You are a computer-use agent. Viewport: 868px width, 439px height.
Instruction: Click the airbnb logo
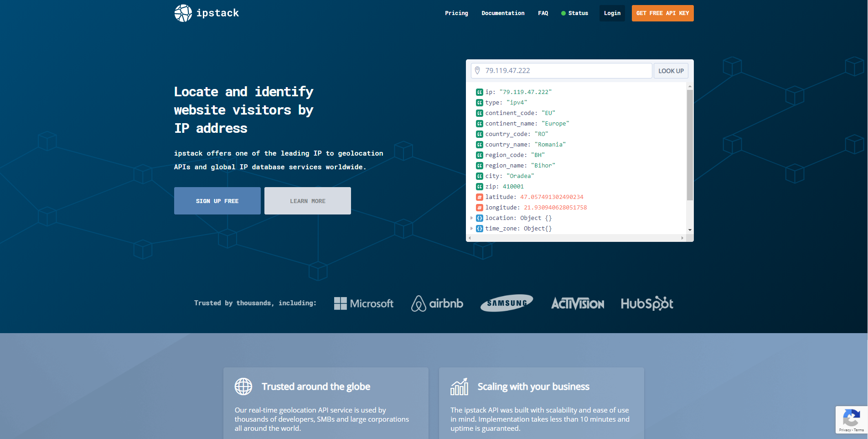tap(436, 303)
